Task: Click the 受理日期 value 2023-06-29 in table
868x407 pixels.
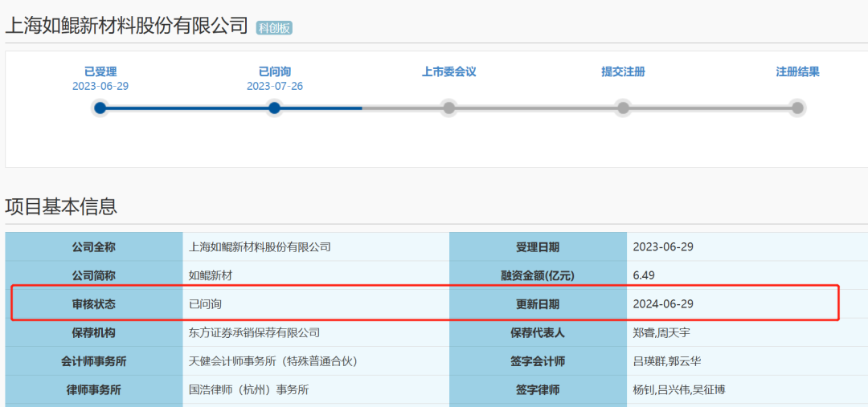Action: (x=663, y=246)
